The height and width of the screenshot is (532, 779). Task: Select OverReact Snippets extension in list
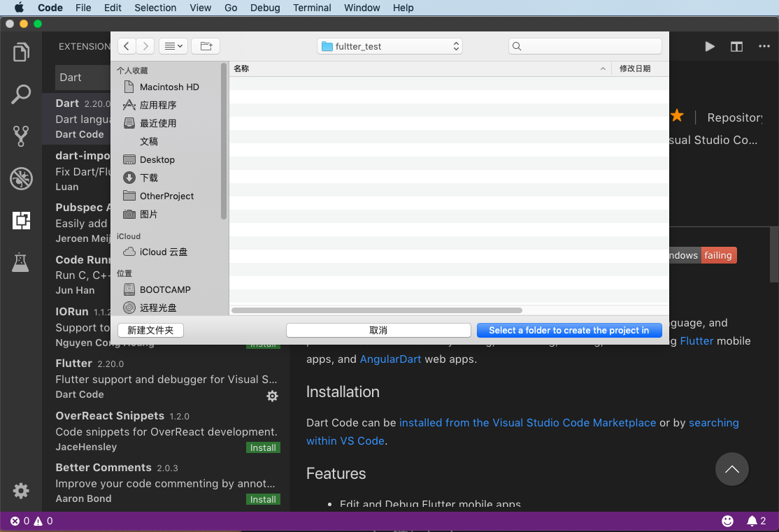point(166,431)
